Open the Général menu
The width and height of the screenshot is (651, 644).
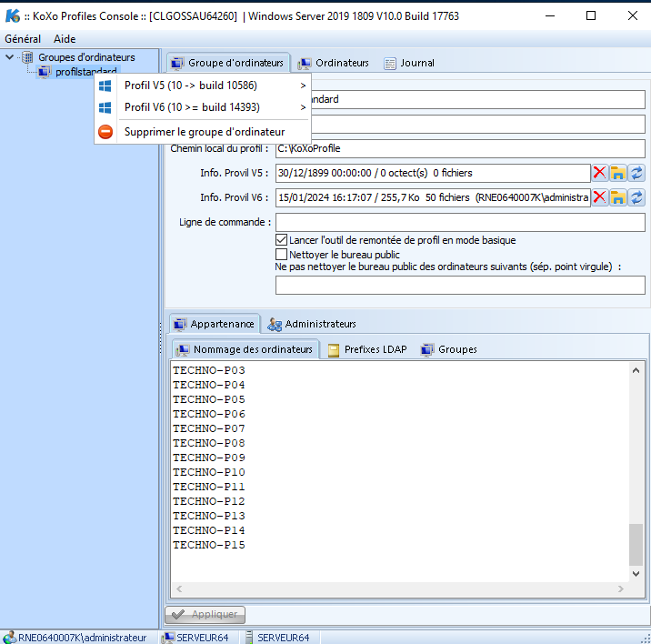click(23, 39)
